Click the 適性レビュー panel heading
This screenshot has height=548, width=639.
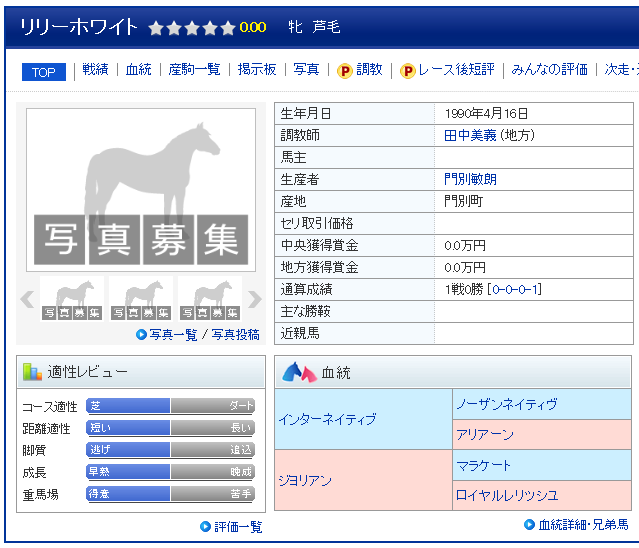(x=88, y=372)
